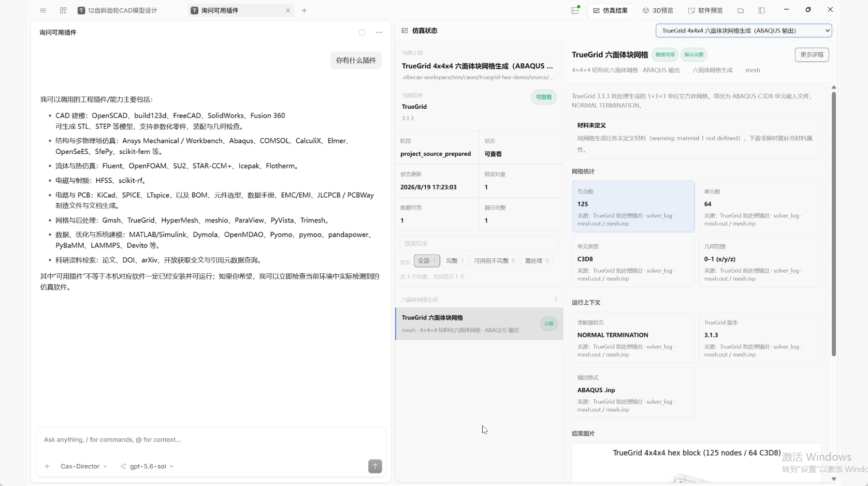The image size is (868, 486).
Task: Open the gpt-5.6-sol model dropdown
Action: (x=147, y=466)
